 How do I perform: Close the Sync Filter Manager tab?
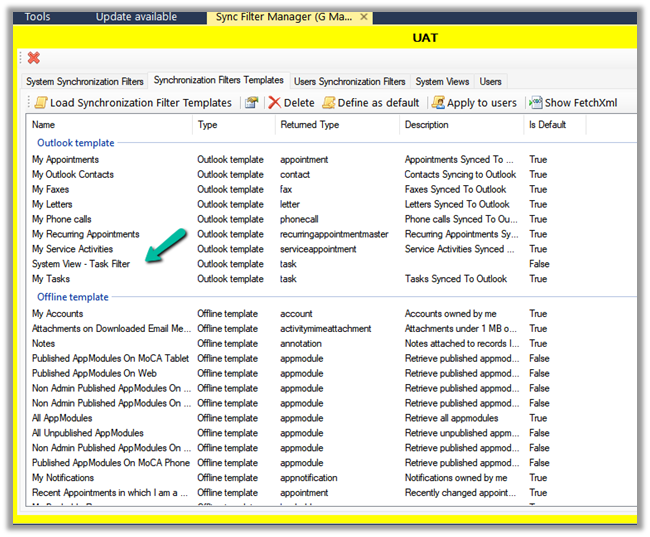pos(363,17)
